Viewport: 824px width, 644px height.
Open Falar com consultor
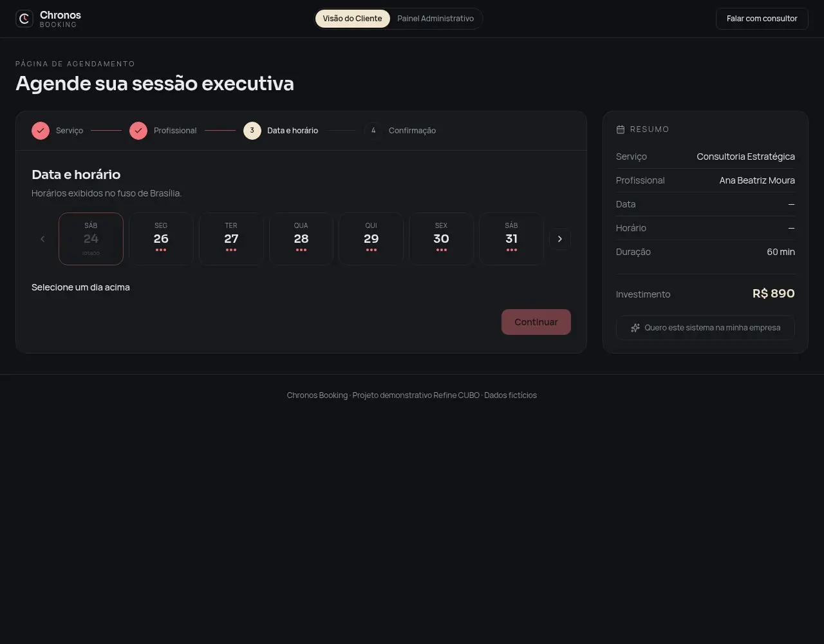(x=762, y=19)
